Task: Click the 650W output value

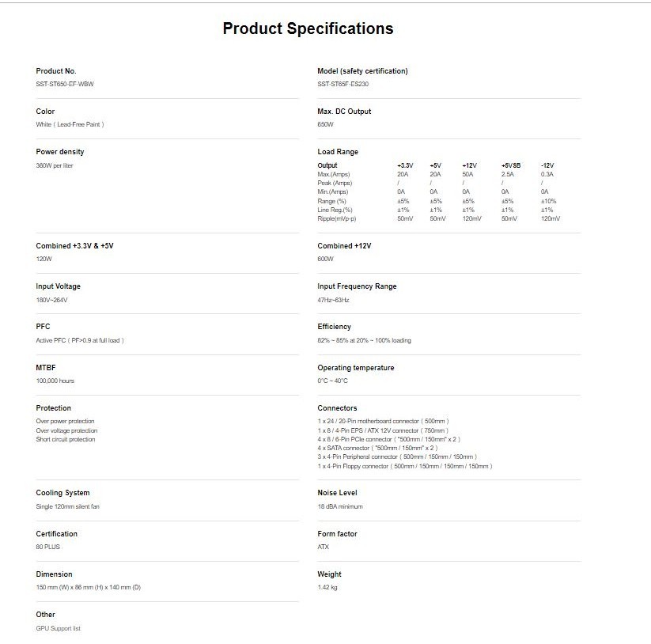Action: coord(325,124)
